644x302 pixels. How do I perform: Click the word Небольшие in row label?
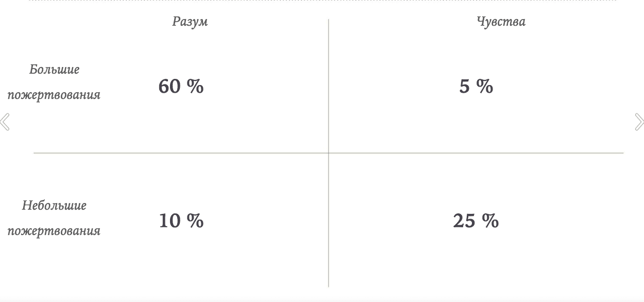click(54, 206)
